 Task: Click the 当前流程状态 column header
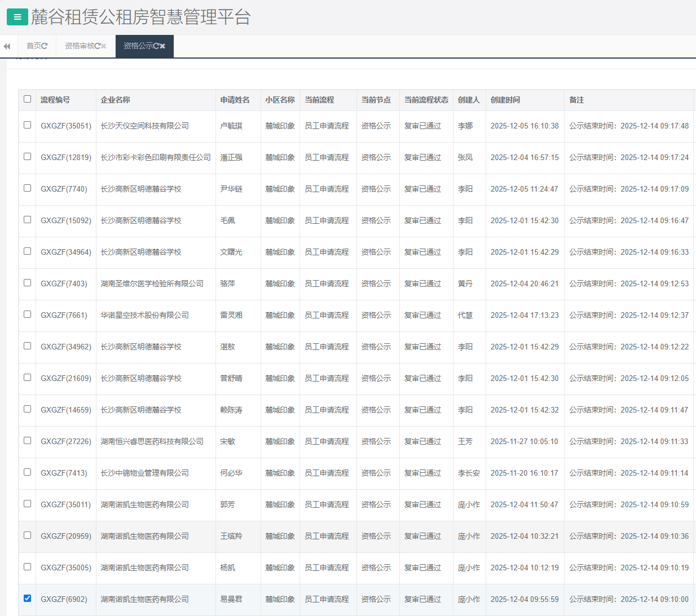pos(426,100)
